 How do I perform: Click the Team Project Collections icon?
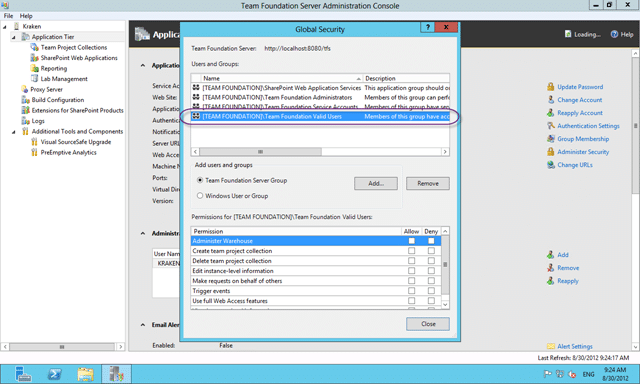pyautogui.click(x=34, y=47)
